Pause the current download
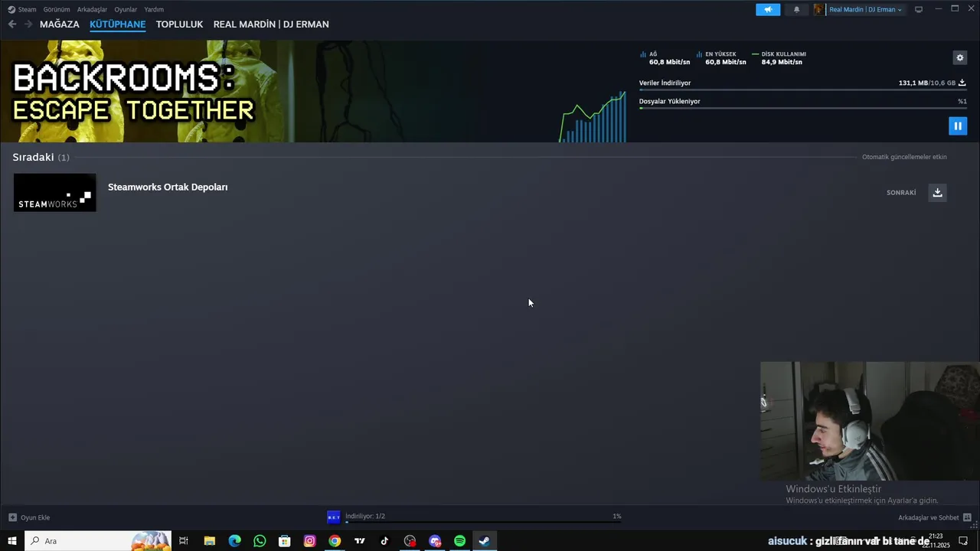 click(x=958, y=126)
